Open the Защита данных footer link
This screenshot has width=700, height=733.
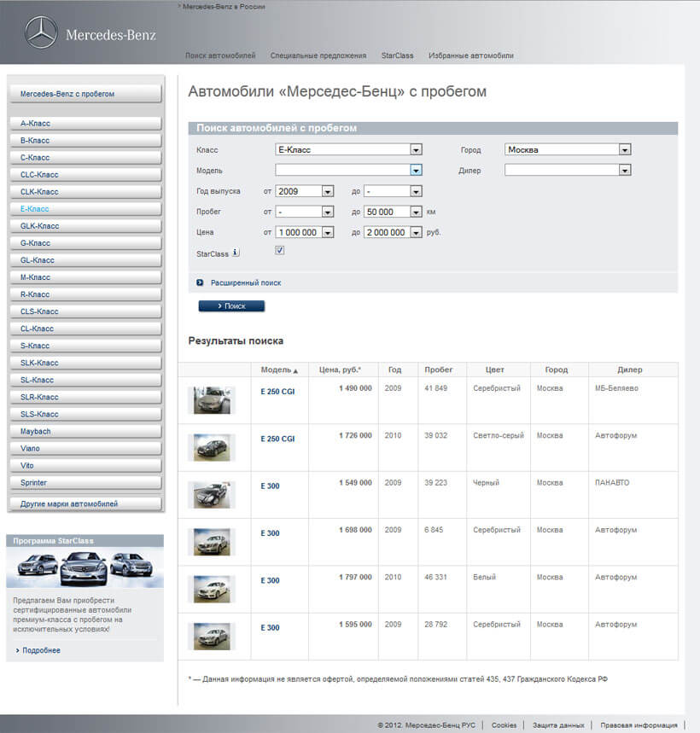[558, 725]
